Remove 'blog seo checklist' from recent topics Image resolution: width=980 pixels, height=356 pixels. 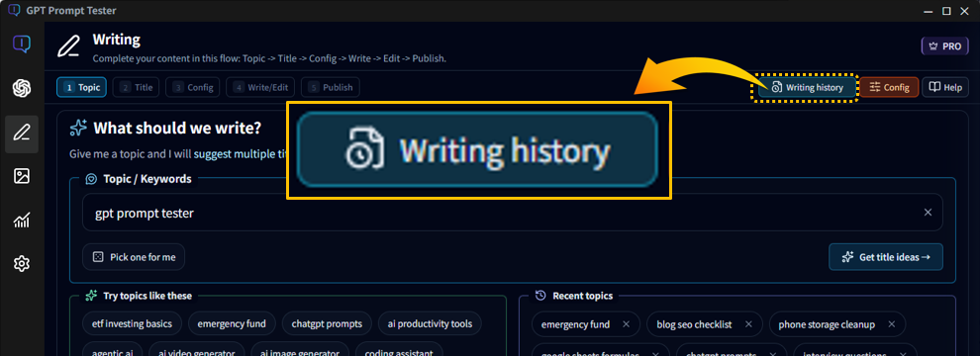(x=747, y=324)
